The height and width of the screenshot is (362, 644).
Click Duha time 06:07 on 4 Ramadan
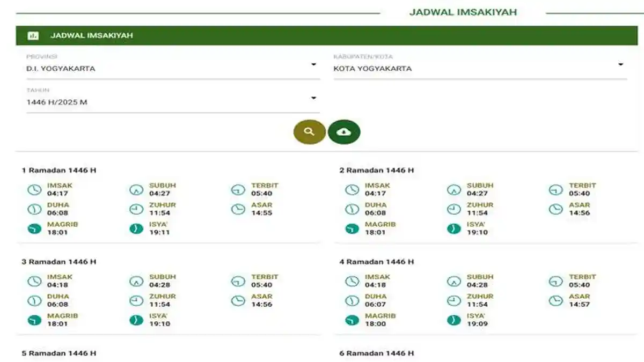pyautogui.click(x=375, y=305)
